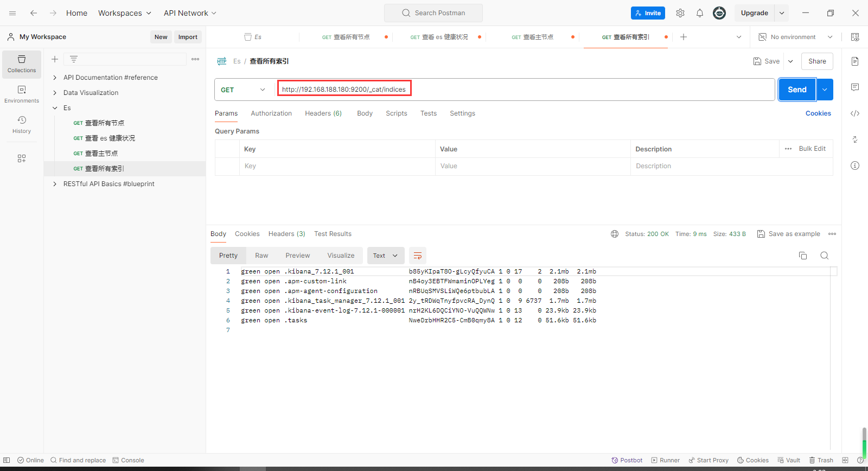Open the Console in status bar
Viewport: 868px width, 471px height.
click(128, 460)
